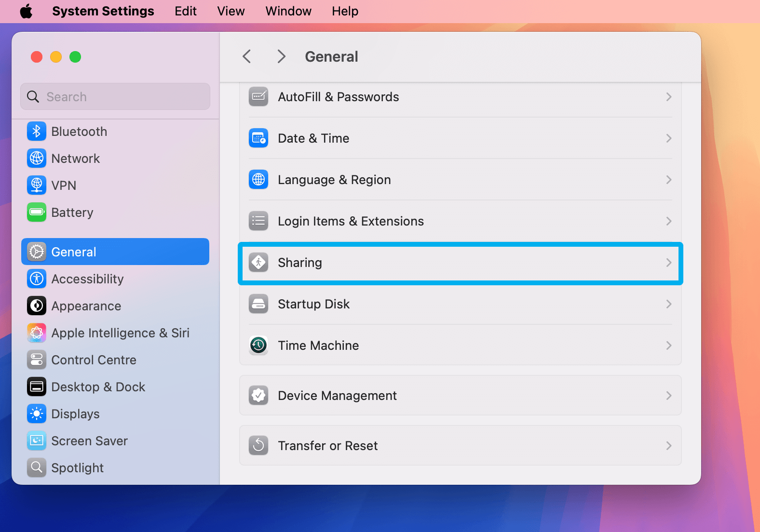Click the Date & Time calendar icon
Viewport: 760px width, 532px height.
tap(258, 138)
